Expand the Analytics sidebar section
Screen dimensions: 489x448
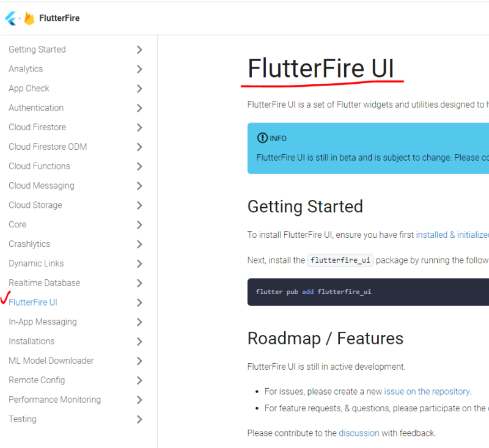pos(139,69)
